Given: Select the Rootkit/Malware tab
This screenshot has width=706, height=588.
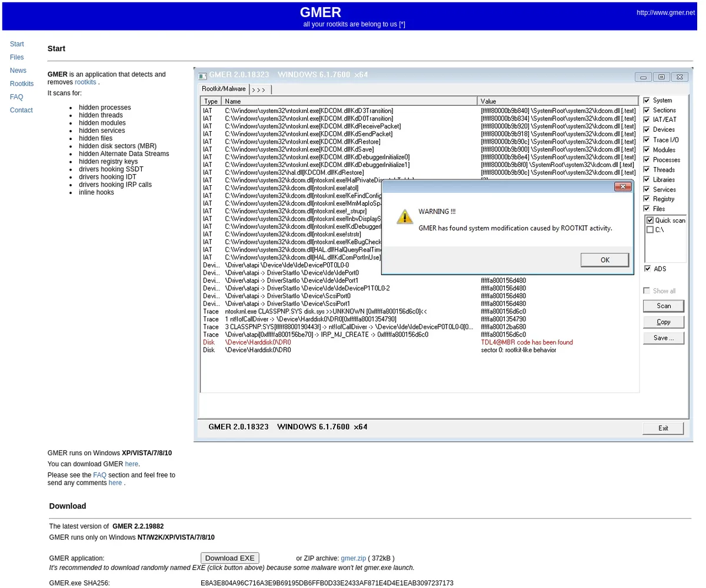Looking at the screenshot, I should point(224,89).
